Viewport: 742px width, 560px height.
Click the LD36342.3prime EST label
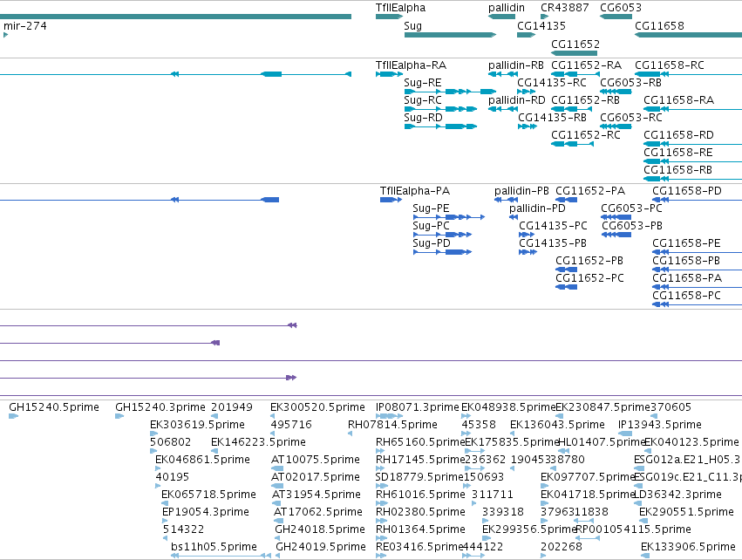coord(677,495)
